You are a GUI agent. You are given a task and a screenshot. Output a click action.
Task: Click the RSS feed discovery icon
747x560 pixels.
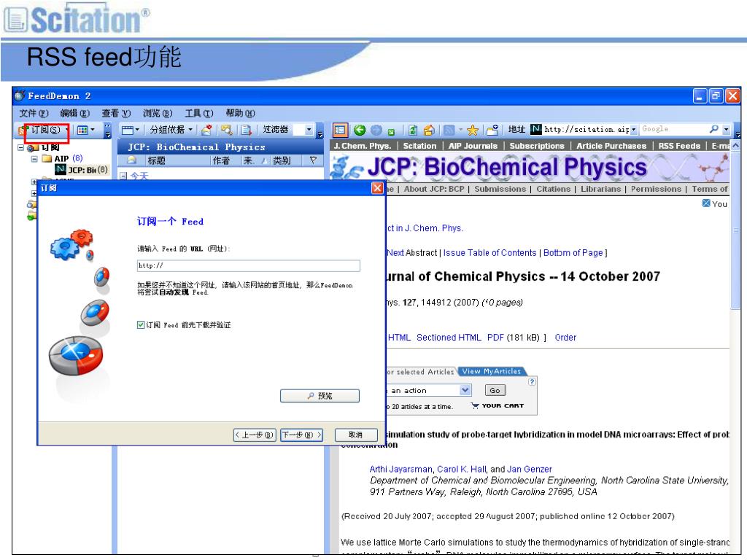(x=449, y=130)
